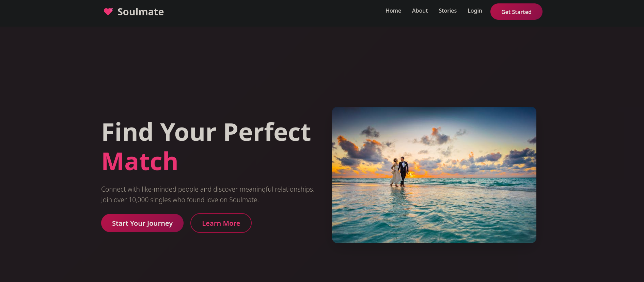
Task: Click the Get Started button
Action: coord(516,12)
